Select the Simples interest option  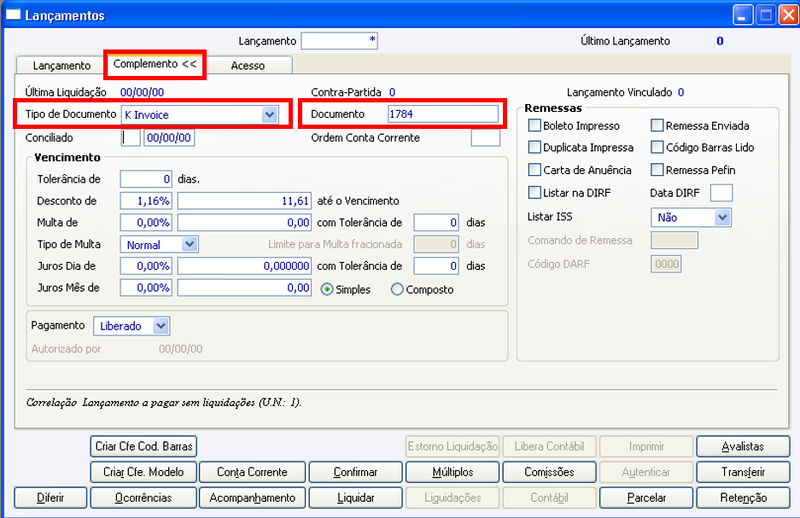click(x=327, y=289)
